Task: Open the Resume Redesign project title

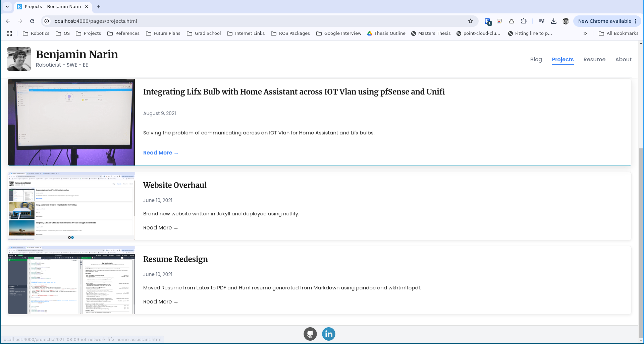Action: coord(175,259)
